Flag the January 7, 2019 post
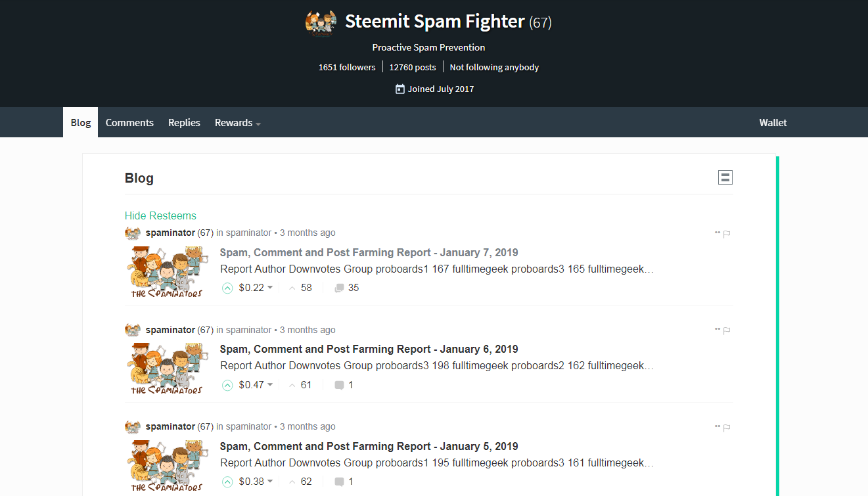The height and width of the screenshot is (496, 868). tap(727, 234)
